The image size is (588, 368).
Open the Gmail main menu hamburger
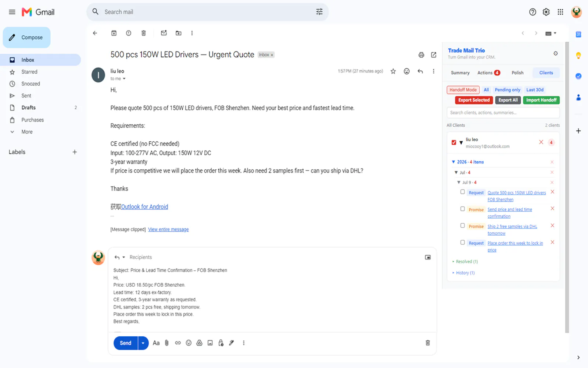click(12, 12)
